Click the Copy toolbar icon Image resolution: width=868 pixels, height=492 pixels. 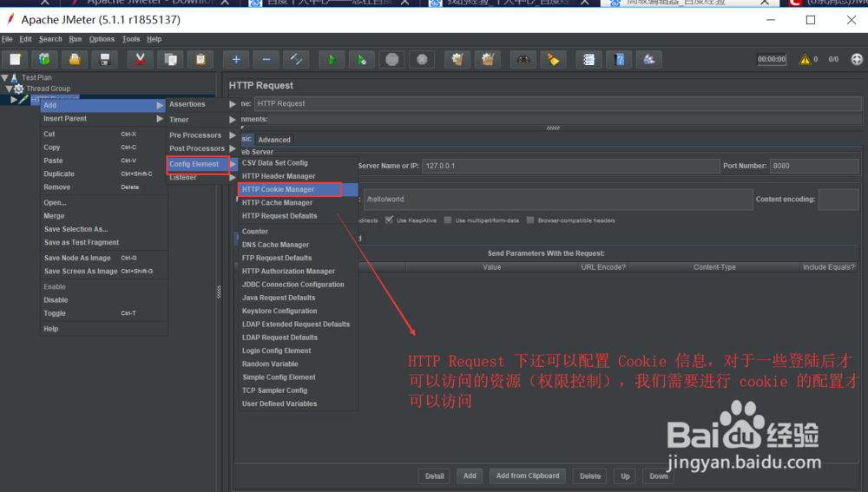[x=170, y=59]
